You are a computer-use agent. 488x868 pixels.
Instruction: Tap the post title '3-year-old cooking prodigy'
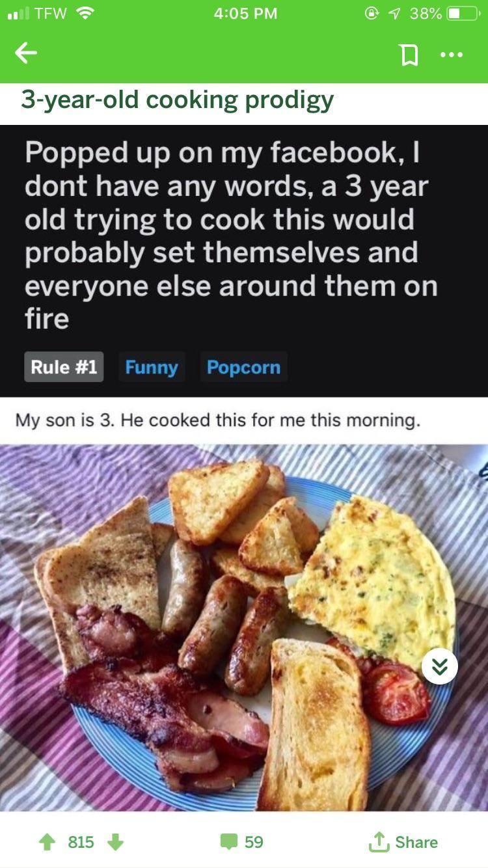[x=177, y=100]
